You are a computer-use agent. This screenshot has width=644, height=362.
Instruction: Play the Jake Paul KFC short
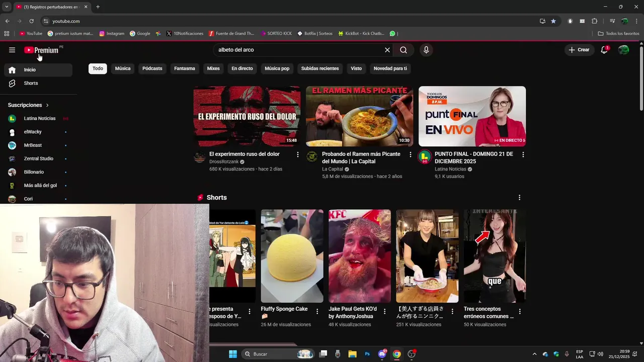(360, 256)
